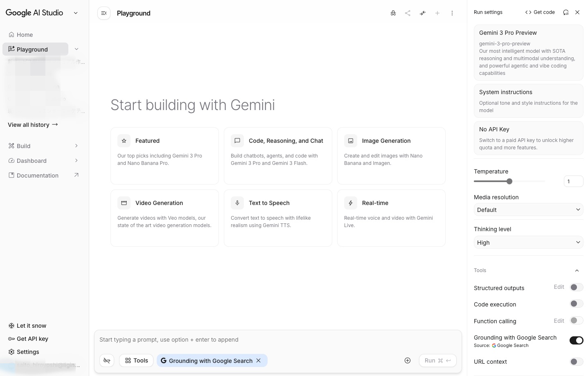Open the attach file plus icon near the prompt box
This screenshot has height=376, width=588.
408,360
